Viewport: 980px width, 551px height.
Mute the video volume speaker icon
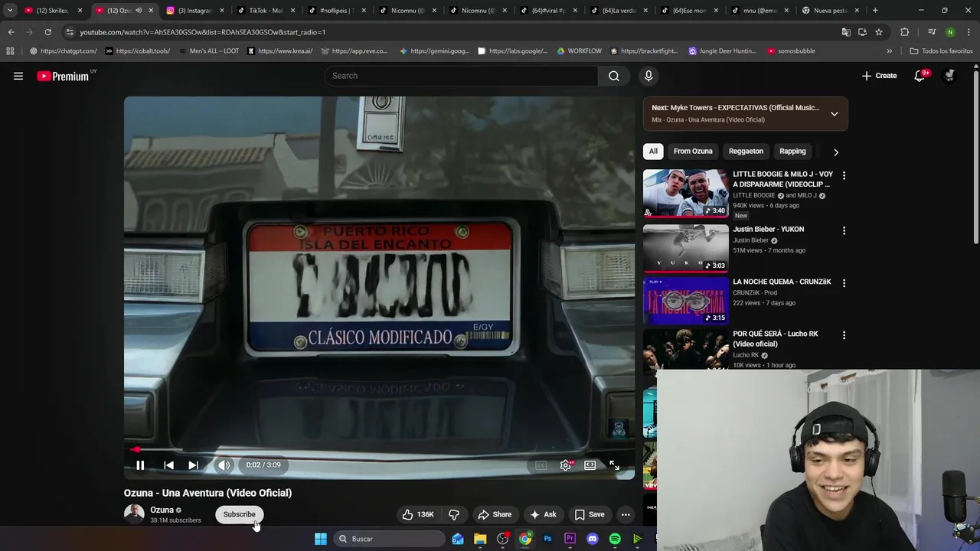224,465
